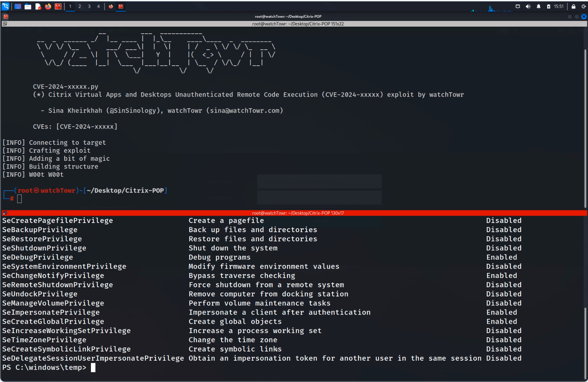The height and width of the screenshot is (382, 588).
Task: Click the SeUndockPrivilege row text
Action: pyautogui.click(x=40, y=294)
